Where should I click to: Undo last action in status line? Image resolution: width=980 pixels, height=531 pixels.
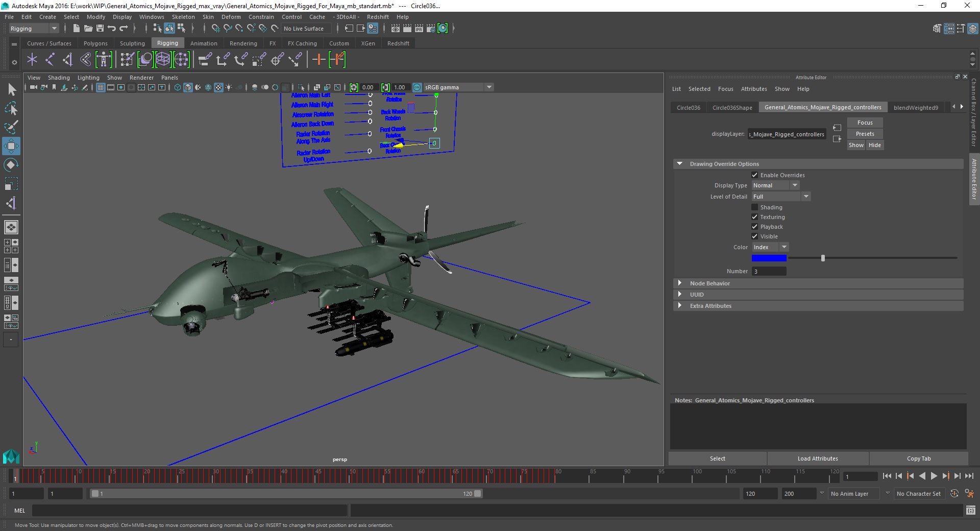(112, 29)
